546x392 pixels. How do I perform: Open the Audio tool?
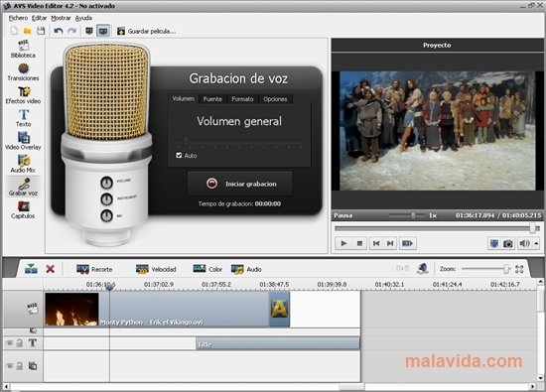pos(246,269)
